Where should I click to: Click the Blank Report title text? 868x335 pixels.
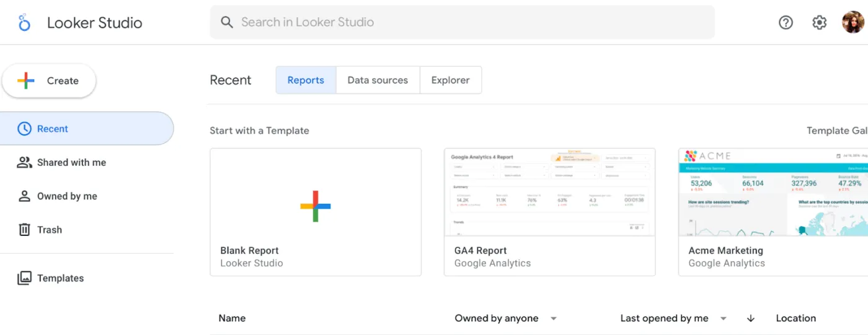coord(249,251)
